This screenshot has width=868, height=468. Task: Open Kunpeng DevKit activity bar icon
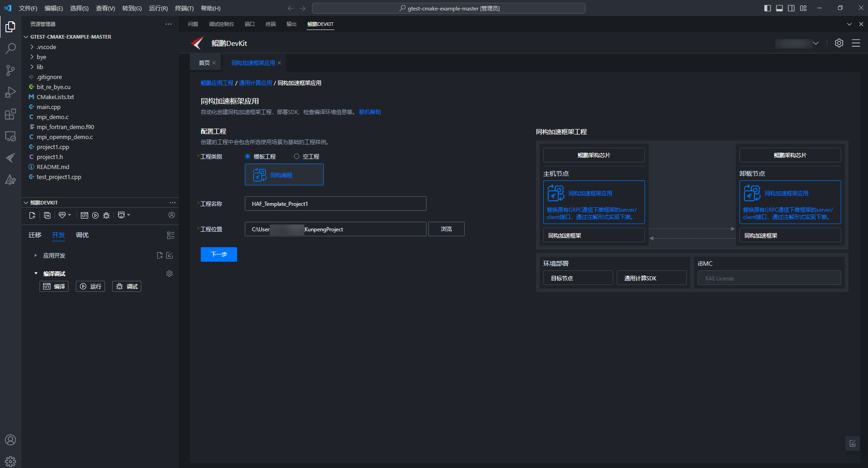pos(10,158)
